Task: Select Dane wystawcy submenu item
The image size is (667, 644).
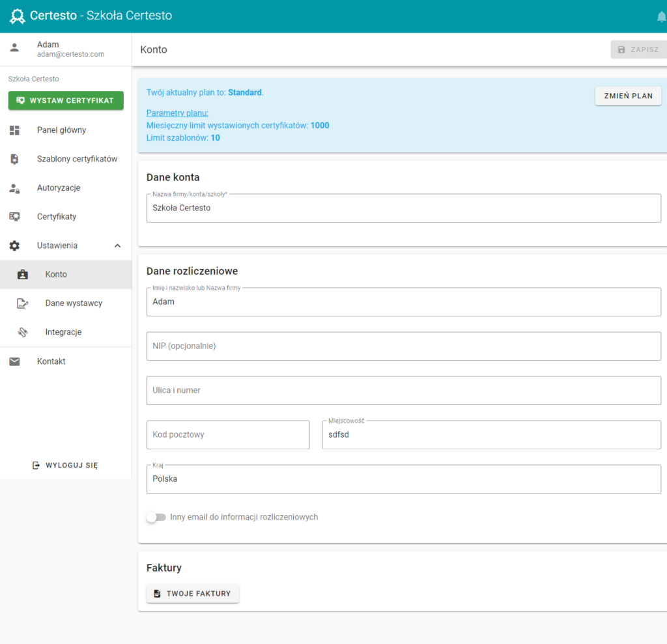Action: [x=66, y=303]
